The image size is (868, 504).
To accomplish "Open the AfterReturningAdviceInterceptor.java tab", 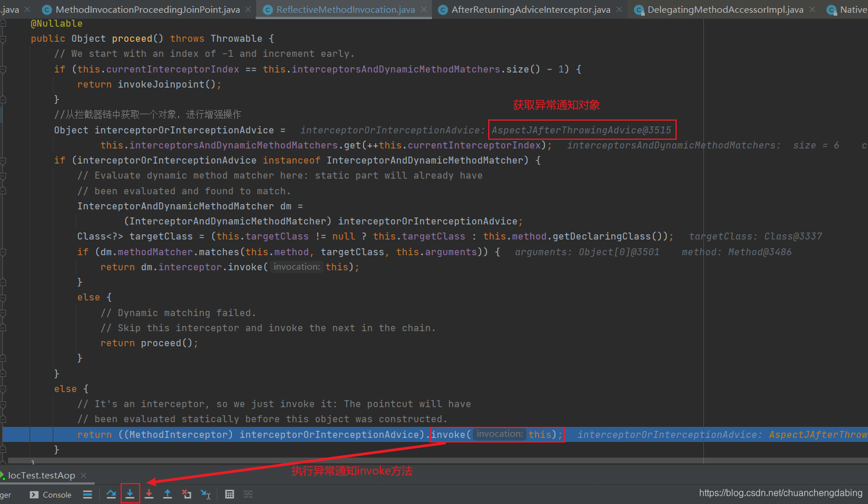I will [x=531, y=10].
